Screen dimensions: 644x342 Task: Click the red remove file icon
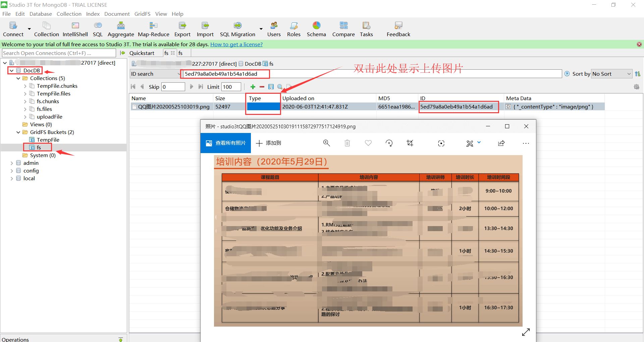click(262, 87)
